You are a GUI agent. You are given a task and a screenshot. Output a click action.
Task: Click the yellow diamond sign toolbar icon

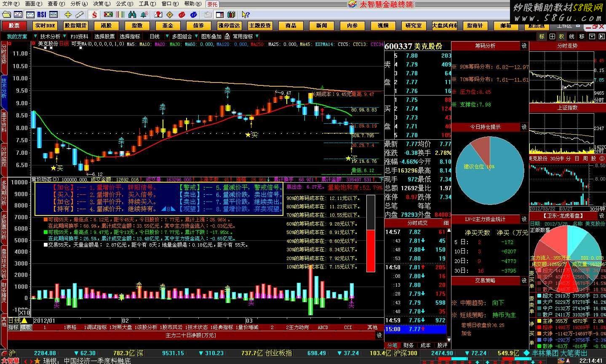[169, 14]
